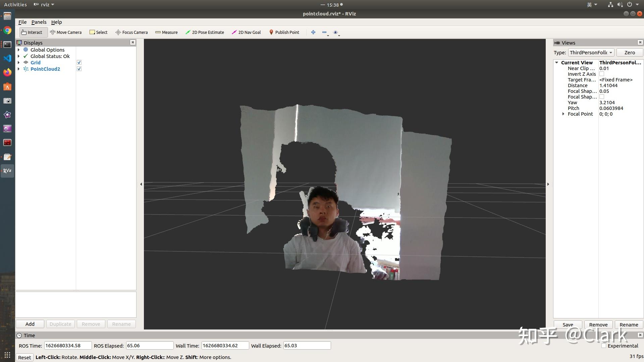Viewport: 644px width, 362px height.
Task: Click the Add display button
Action: [x=30, y=324]
